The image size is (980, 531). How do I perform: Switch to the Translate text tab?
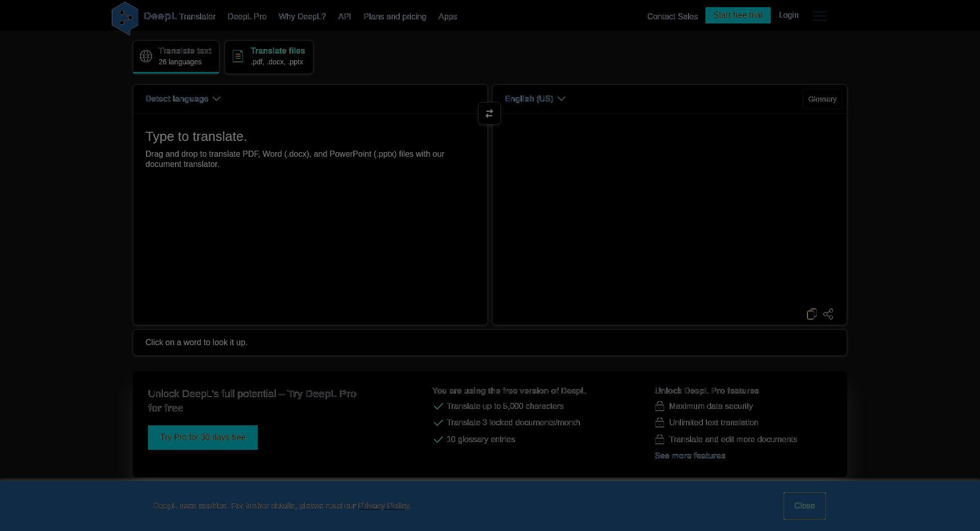(x=176, y=57)
